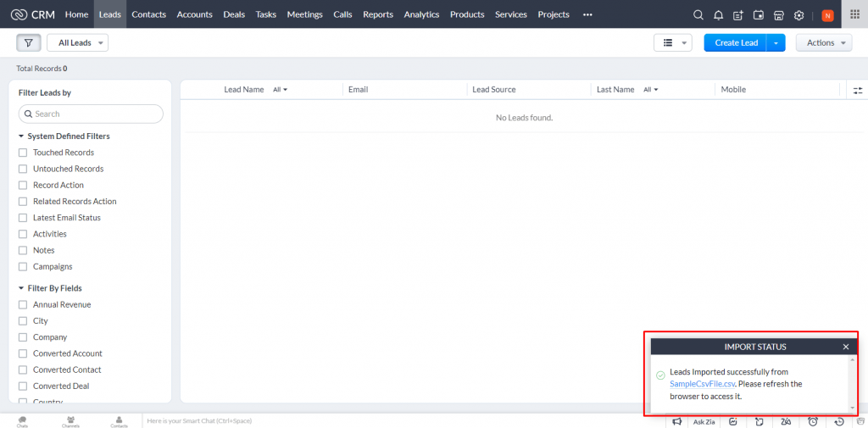Open the Actions dropdown
The height and width of the screenshot is (428, 868).
point(824,42)
